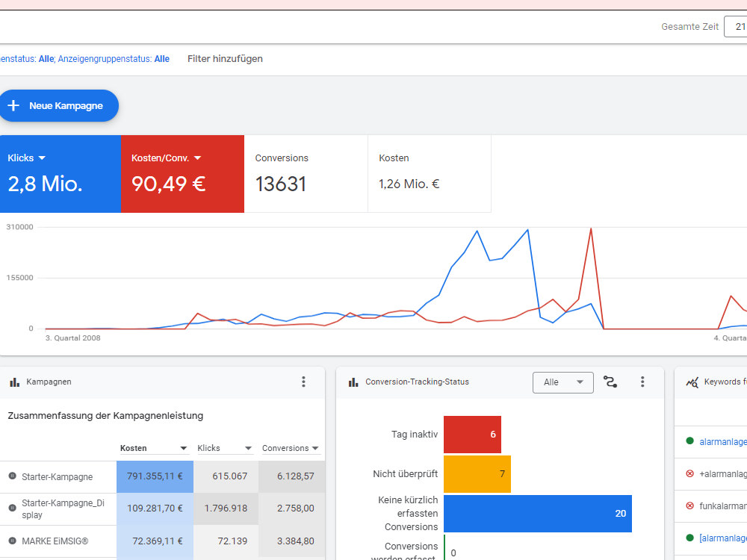Screen dimensions: 747x560
Task: Click the 615.067 clicks cell
Action: pos(226,476)
